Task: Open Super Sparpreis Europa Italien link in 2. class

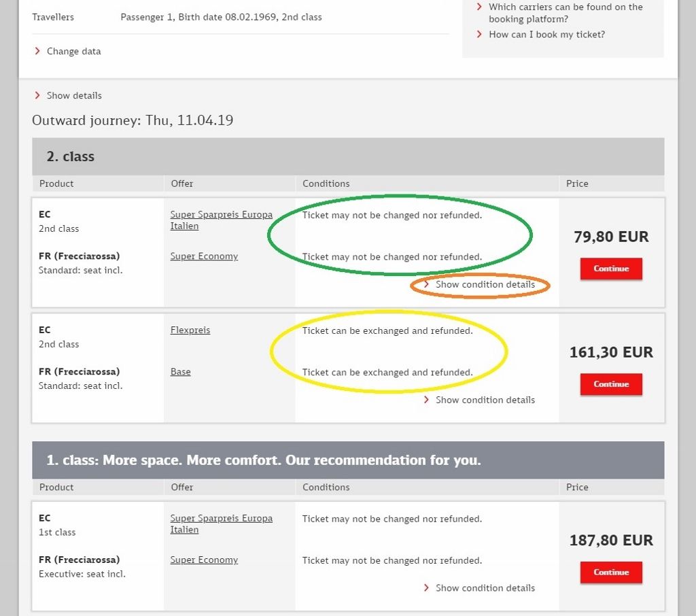Action: point(221,220)
